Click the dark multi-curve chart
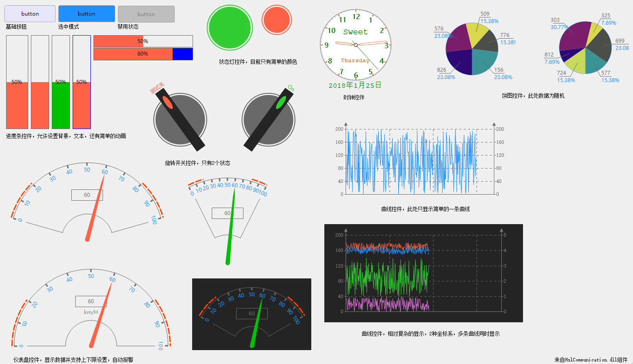633x364 pixels. (423, 273)
